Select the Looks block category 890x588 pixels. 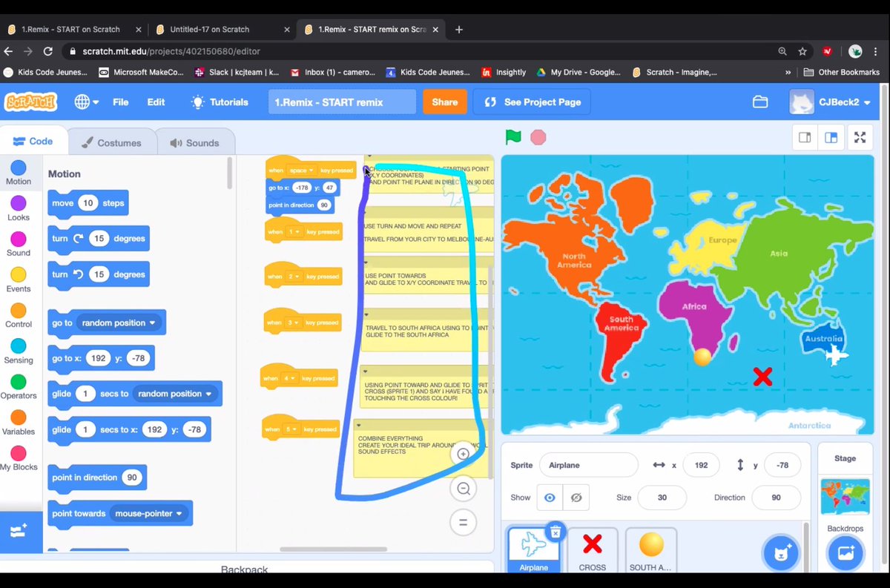[x=19, y=209]
